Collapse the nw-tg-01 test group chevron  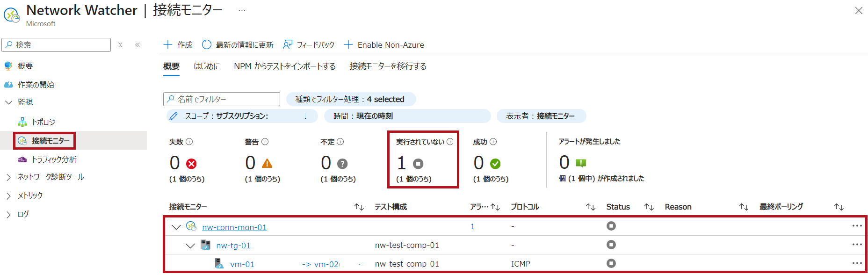(x=190, y=246)
